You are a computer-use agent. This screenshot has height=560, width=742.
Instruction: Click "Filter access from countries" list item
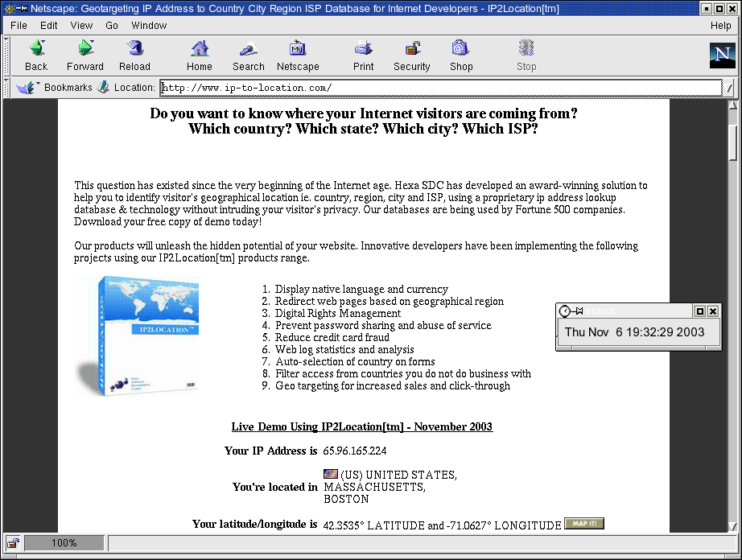click(x=403, y=373)
